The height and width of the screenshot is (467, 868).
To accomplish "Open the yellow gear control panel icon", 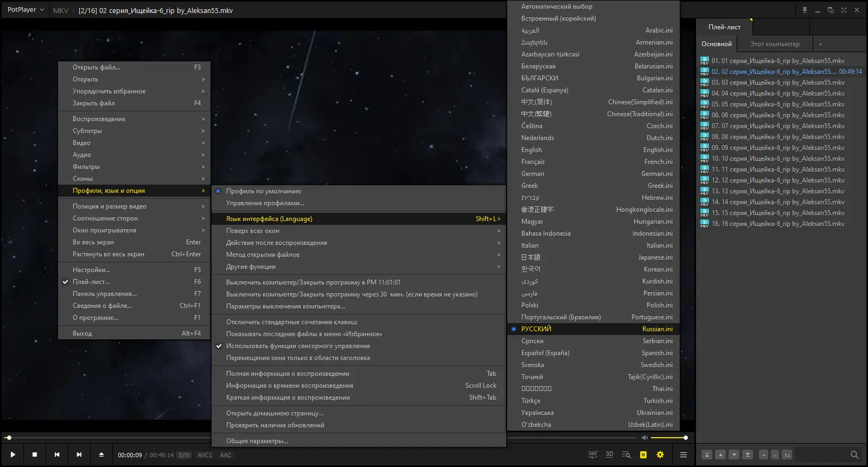I will tap(660, 455).
